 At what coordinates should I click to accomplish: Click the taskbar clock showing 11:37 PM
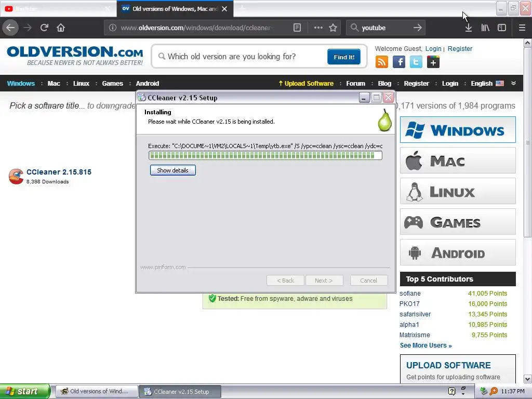click(513, 391)
